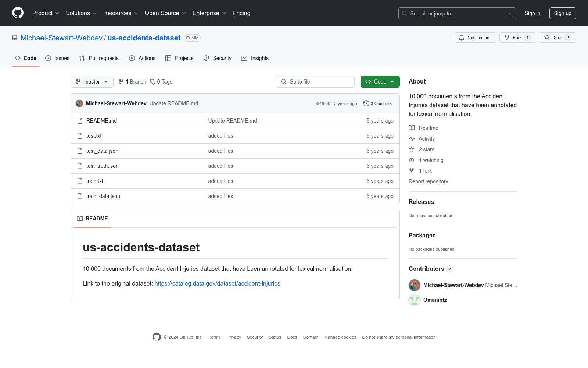This screenshot has height=368, width=588.
Task: Open the repository Security tab
Action: point(218,58)
